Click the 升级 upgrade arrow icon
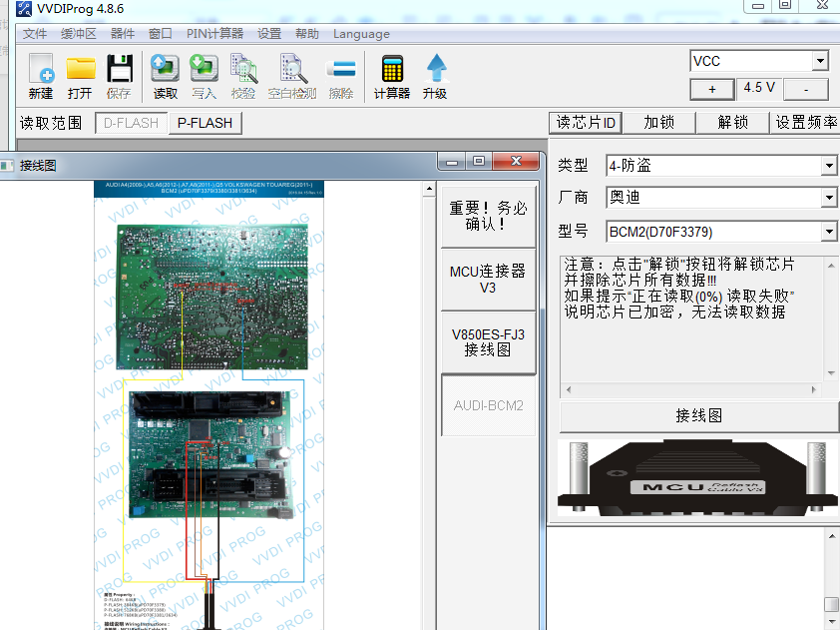 coord(435,76)
